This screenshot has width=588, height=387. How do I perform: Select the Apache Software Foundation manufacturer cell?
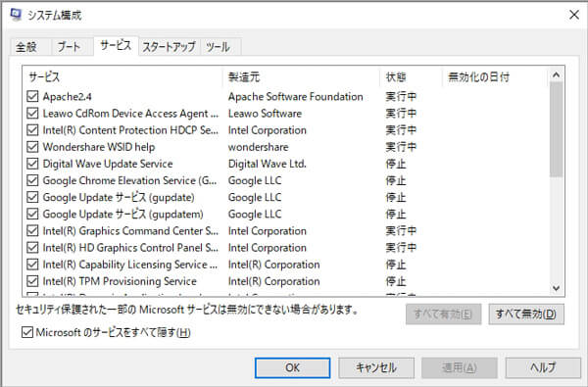(x=296, y=97)
